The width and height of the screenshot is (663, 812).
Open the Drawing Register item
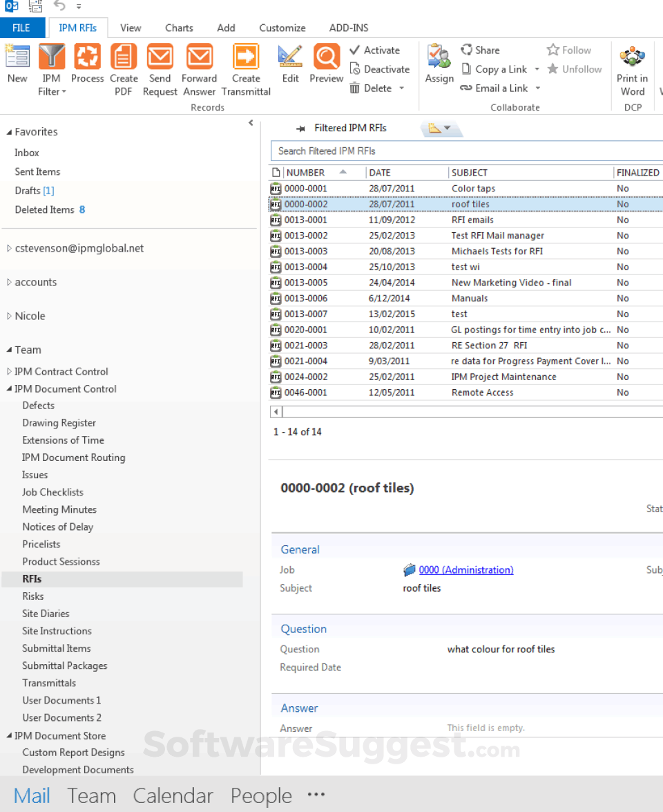click(x=59, y=422)
